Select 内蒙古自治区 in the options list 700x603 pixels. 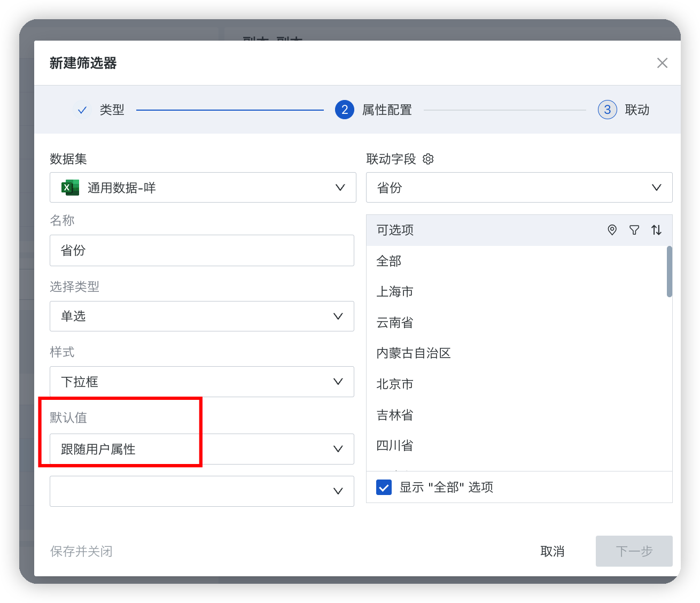click(x=516, y=353)
